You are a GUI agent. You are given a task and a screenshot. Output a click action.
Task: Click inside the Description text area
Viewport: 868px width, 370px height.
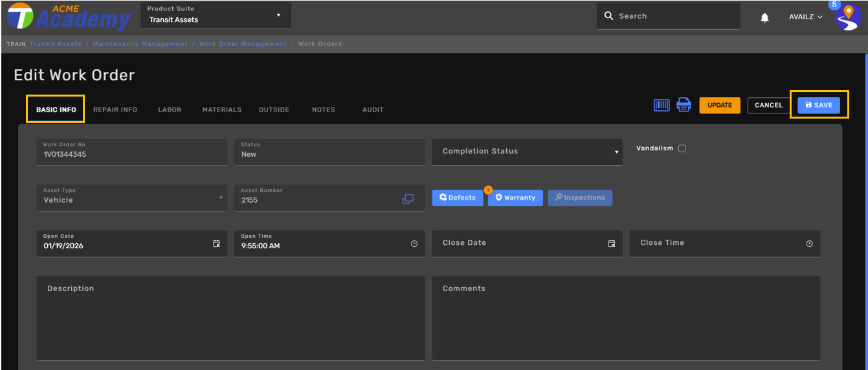coord(230,321)
